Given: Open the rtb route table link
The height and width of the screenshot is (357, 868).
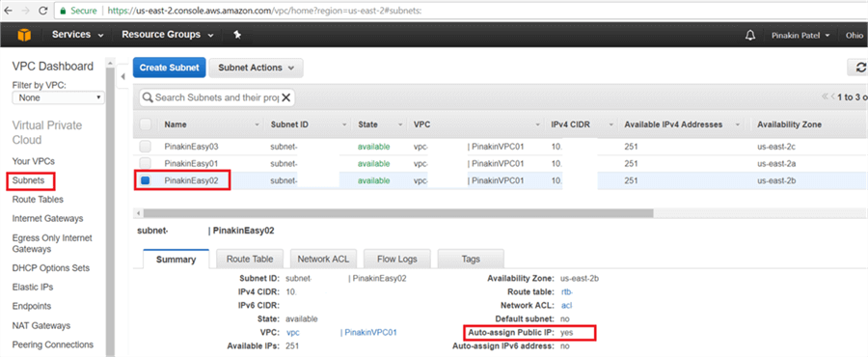Looking at the screenshot, I should pos(567,291).
